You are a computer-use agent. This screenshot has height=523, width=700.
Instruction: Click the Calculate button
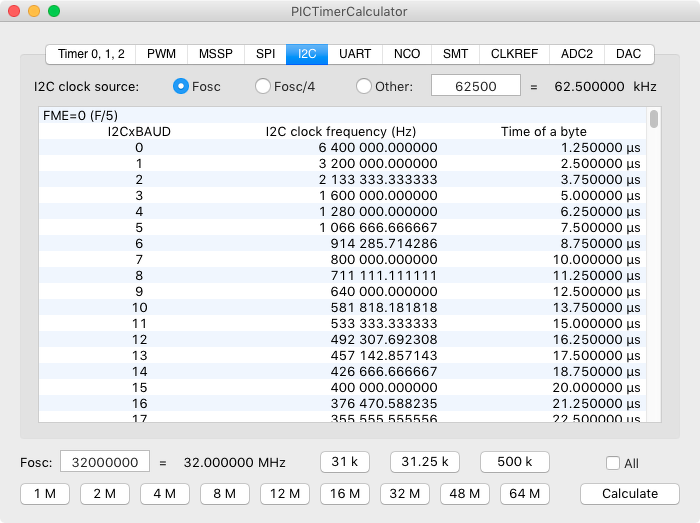pyautogui.click(x=630, y=494)
